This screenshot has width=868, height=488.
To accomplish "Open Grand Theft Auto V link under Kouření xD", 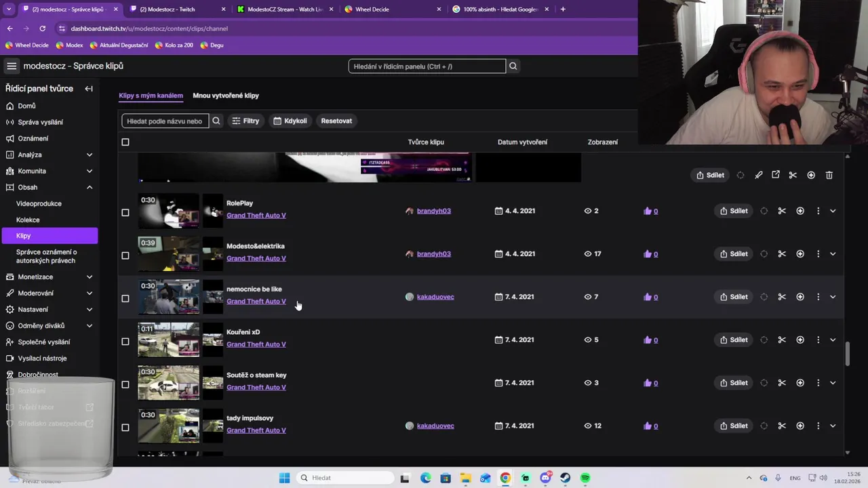I will (256, 344).
